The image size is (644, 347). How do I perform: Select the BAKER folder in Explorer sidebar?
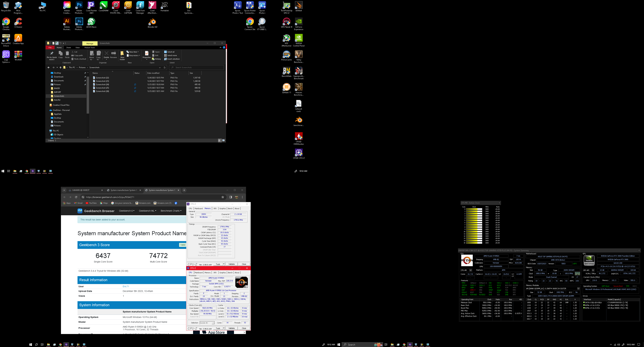pos(57,88)
